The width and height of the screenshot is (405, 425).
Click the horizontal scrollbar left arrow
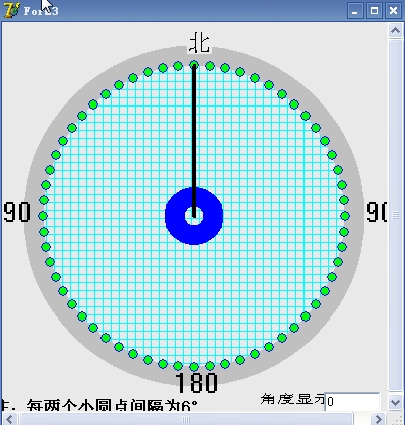click(x=9, y=419)
